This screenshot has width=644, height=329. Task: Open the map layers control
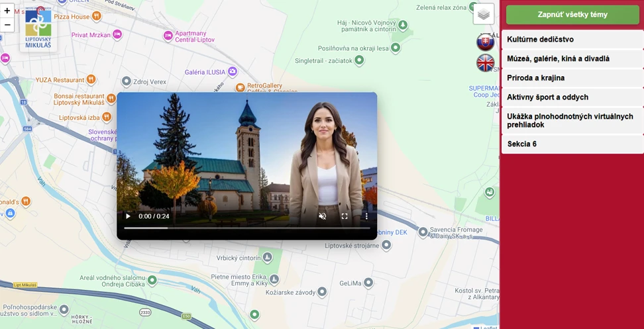point(484,15)
